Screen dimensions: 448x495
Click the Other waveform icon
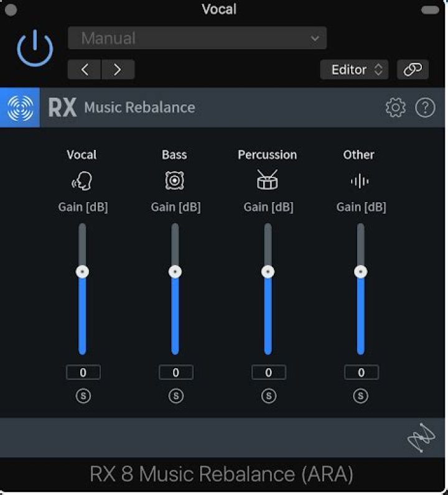coord(359,181)
